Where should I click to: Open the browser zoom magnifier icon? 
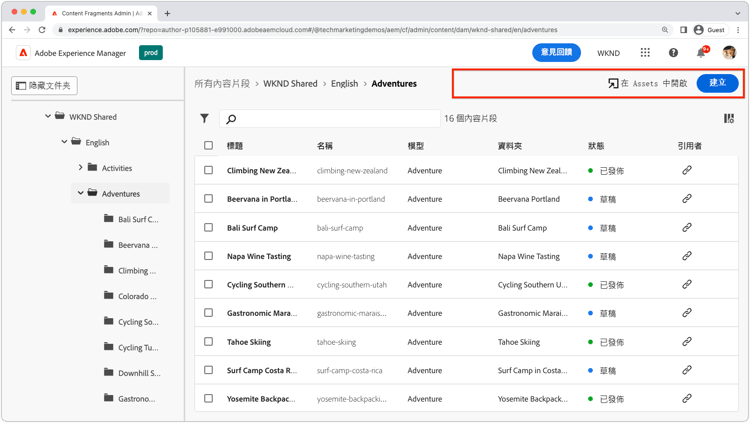[x=665, y=30]
